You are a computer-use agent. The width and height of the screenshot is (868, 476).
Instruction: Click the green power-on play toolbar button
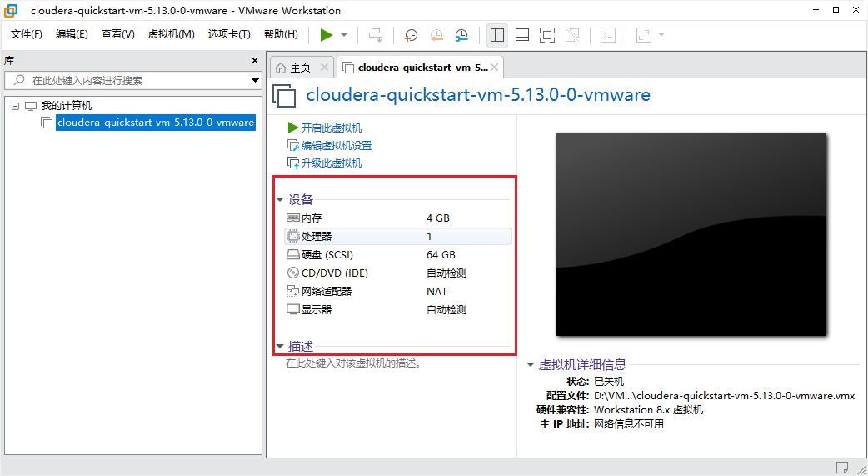click(x=327, y=35)
